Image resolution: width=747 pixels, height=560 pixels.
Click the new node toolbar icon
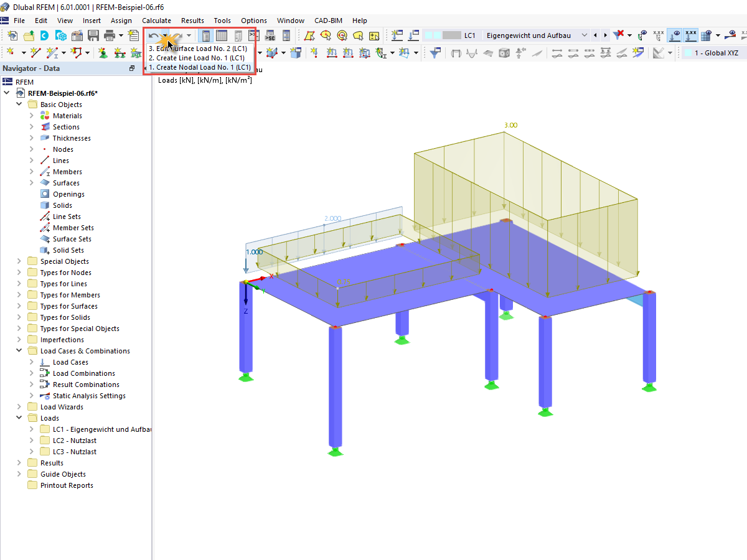click(x=12, y=53)
